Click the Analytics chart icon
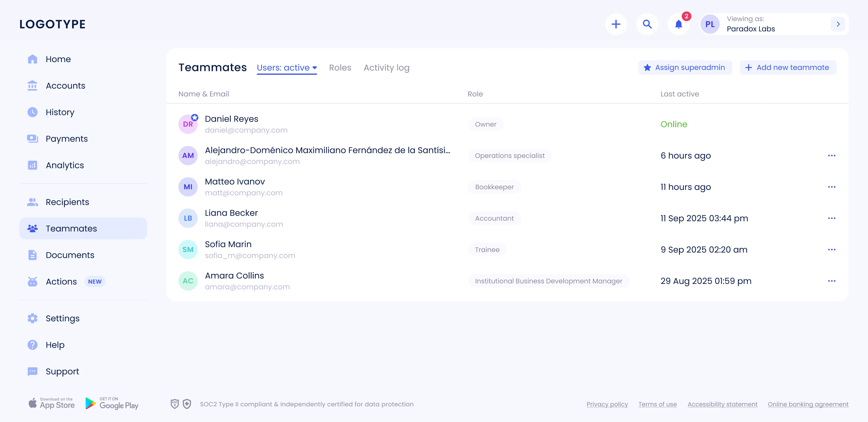The image size is (868, 422). tap(32, 165)
